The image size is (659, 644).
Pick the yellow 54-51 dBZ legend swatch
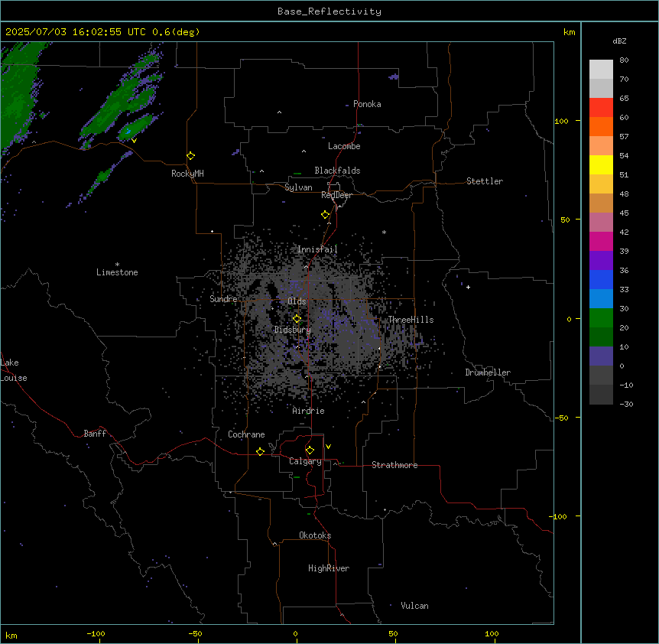click(x=601, y=164)
